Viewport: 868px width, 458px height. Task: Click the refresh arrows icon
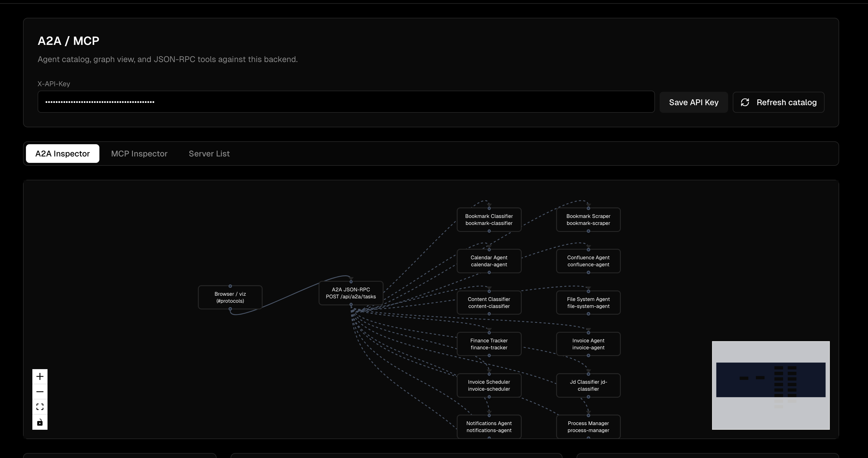[745, 102]
